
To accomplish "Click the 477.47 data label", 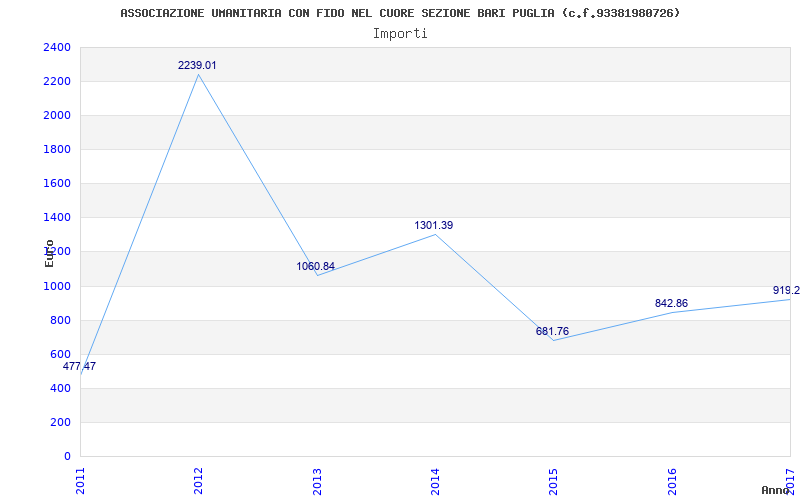I will [79, 366].
